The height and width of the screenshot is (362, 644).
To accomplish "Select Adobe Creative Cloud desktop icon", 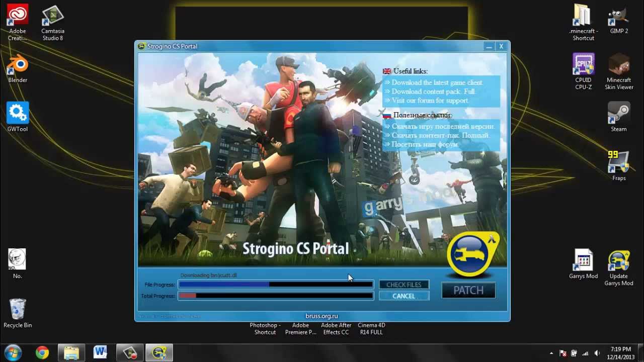I will tap(18, 23).
